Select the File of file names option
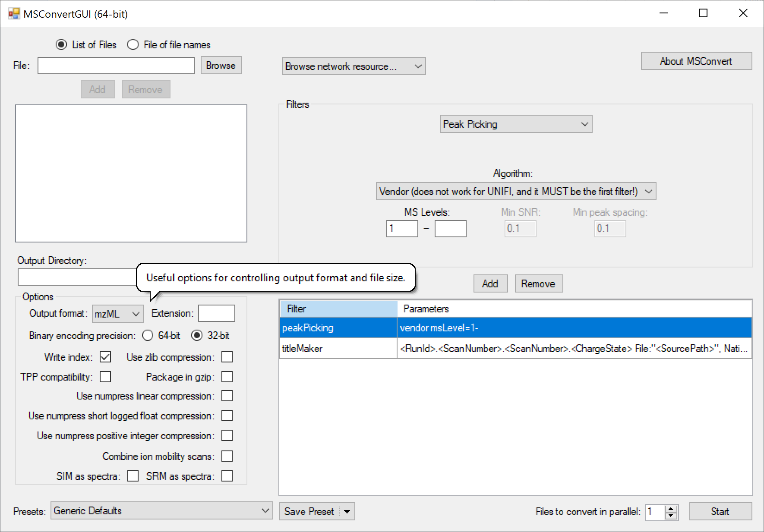764x532 pixels. (133, 44)
